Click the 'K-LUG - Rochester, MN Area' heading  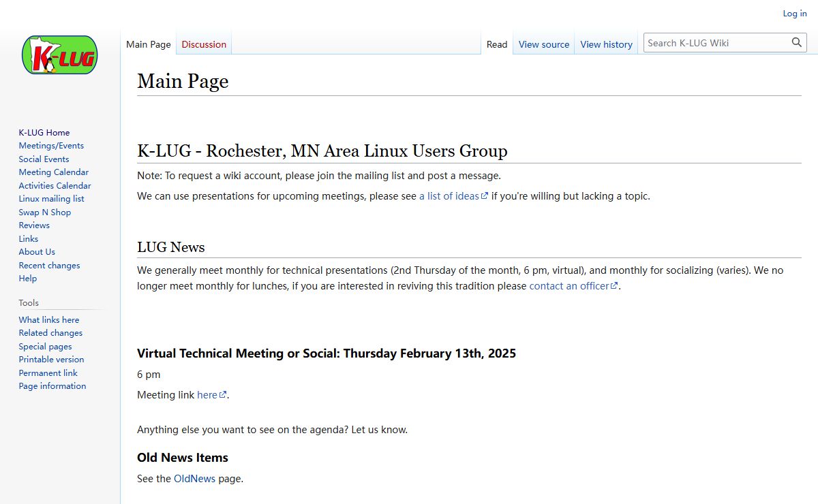322,151
